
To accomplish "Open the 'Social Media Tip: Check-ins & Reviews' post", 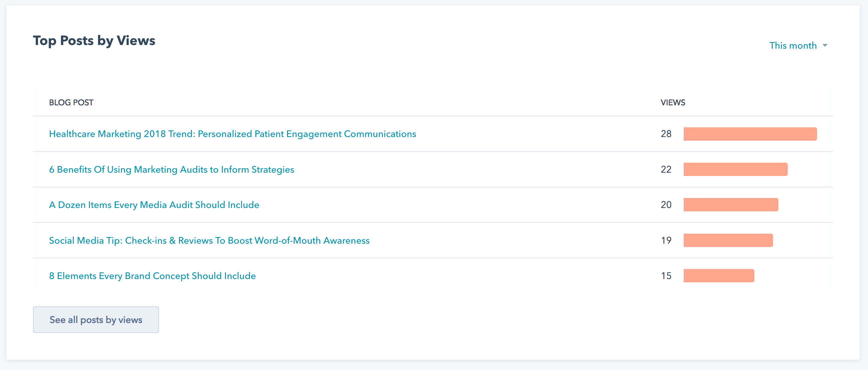I will [x=209, y=240].
